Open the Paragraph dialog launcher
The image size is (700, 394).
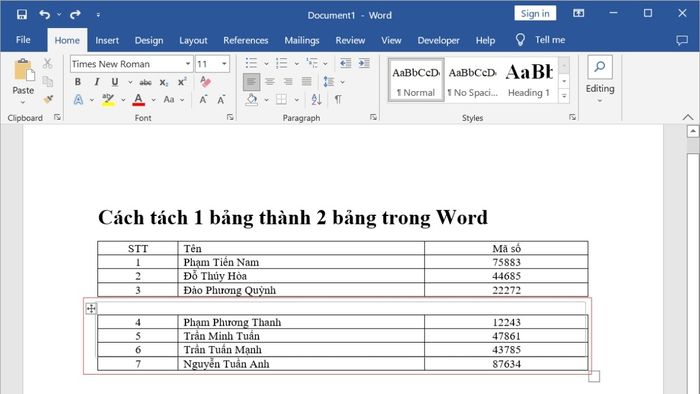[x=373, y=117]
